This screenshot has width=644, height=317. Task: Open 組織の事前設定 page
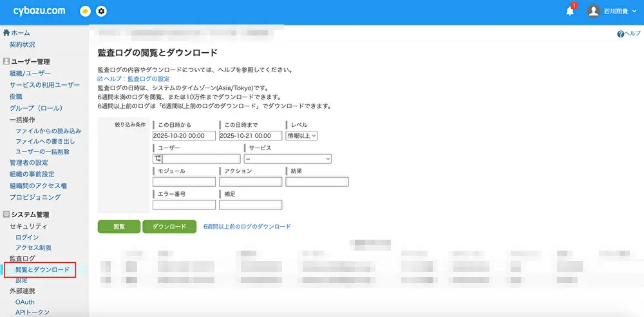click(32, 174)
